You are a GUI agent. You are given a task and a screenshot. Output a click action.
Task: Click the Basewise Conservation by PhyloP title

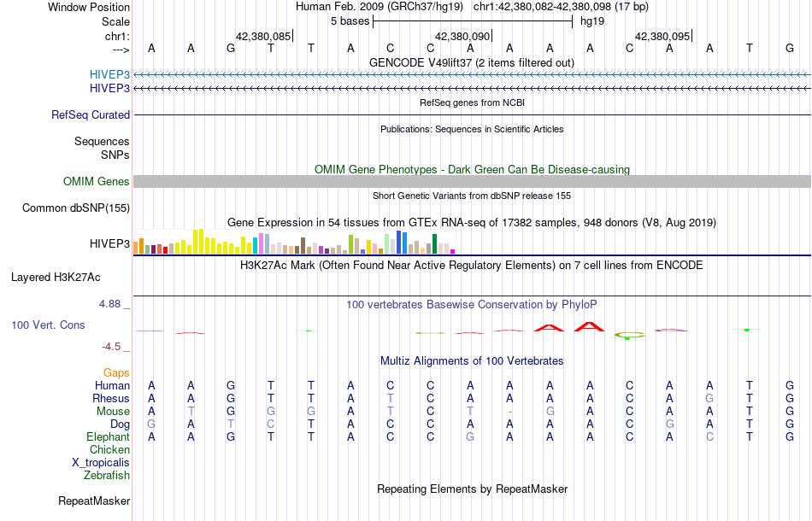tap(472, 305)
